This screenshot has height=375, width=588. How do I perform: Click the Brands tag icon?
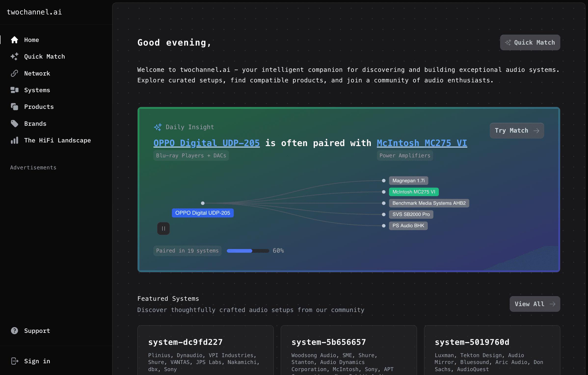[14, 124]
